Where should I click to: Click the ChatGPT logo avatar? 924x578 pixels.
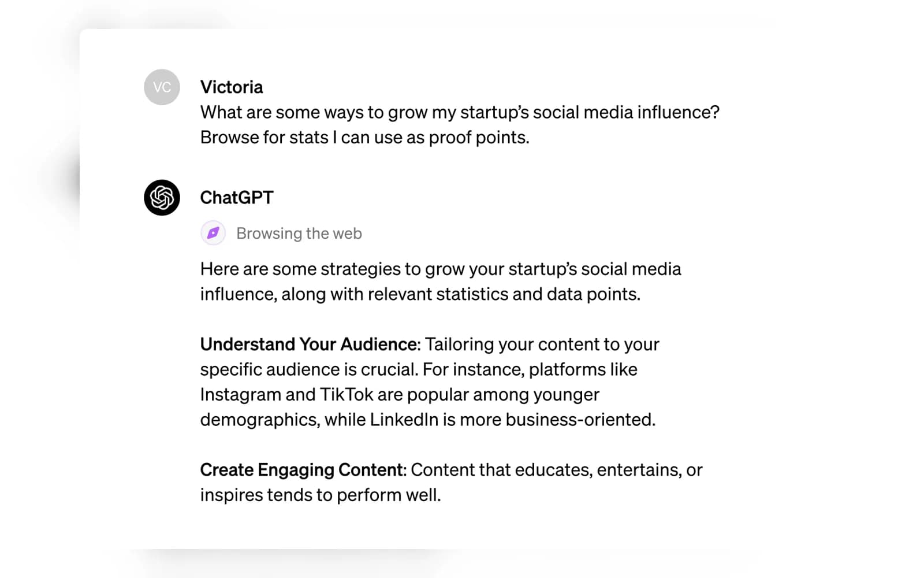pos(162,198)
